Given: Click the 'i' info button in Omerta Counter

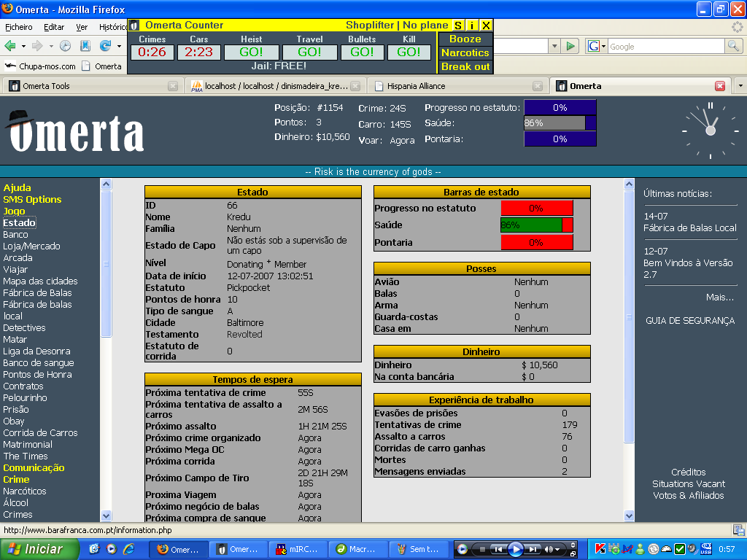Looking at the screenshot, I should click(x=472, y=26).
